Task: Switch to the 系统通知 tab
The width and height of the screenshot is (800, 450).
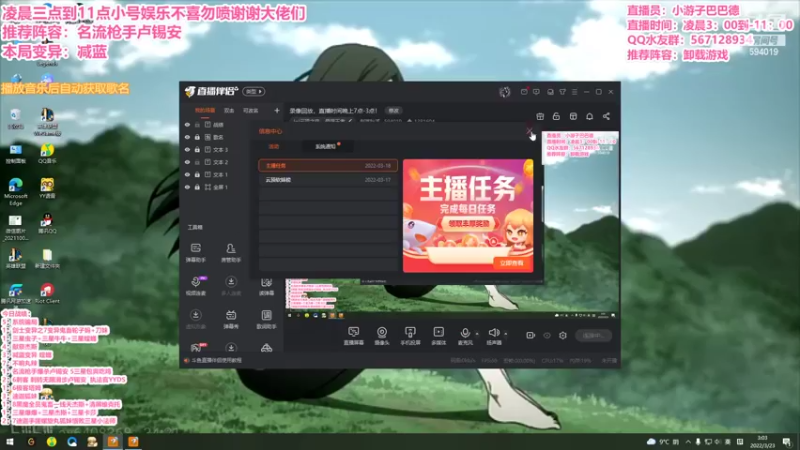Action: 326,146
